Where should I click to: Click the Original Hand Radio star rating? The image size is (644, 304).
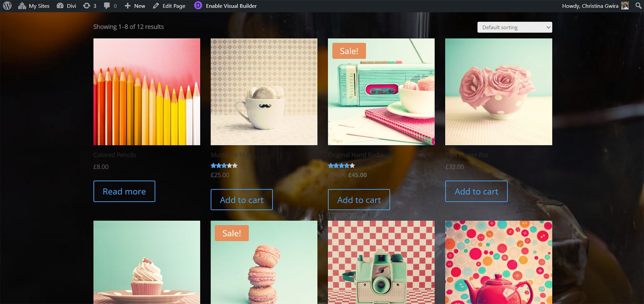341,165
